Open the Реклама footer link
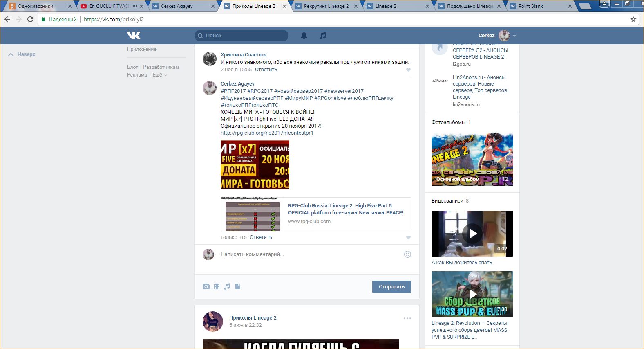Image resolution: width=644 pixels, height=349 pixels. (x=137, y=75)
